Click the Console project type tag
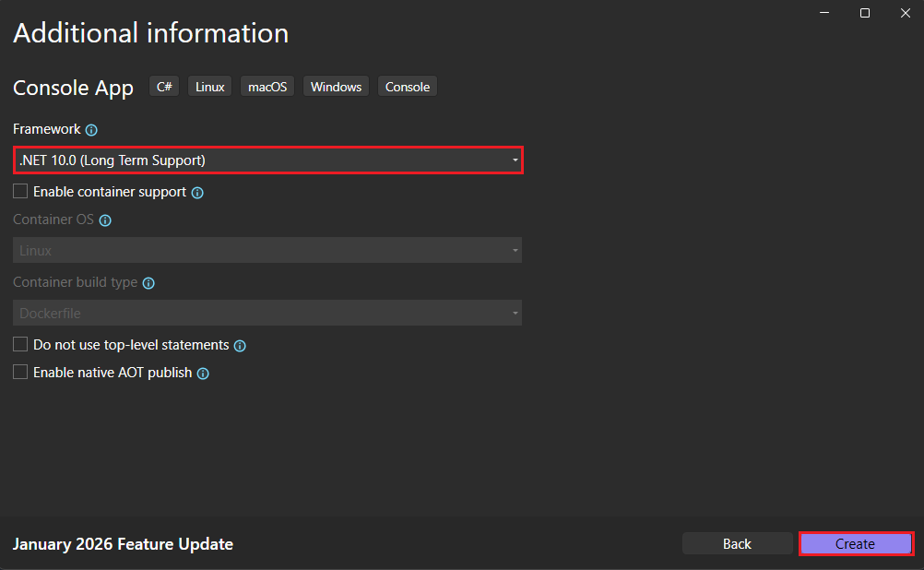Screen dimensions: 924x570 point(407,86)
